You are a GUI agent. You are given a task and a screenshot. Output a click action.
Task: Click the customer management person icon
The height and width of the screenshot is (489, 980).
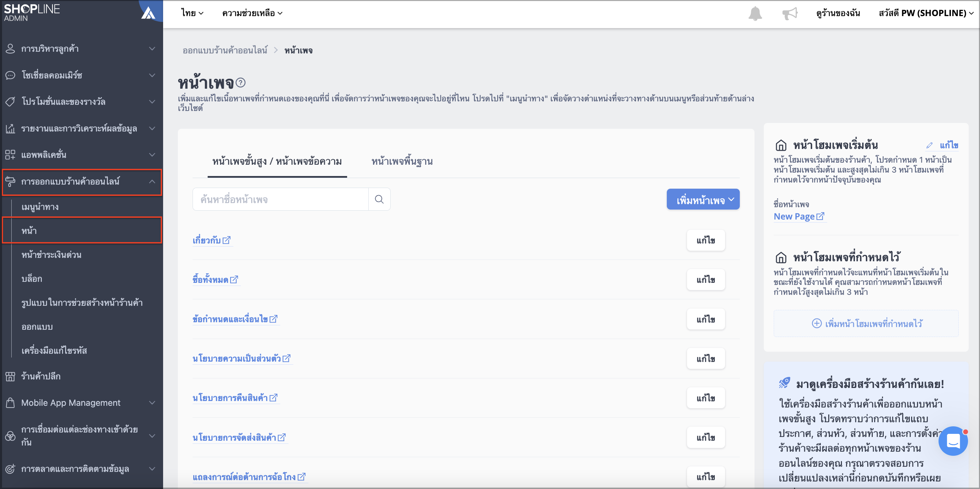pyautogui.click(x=10, y=49)
